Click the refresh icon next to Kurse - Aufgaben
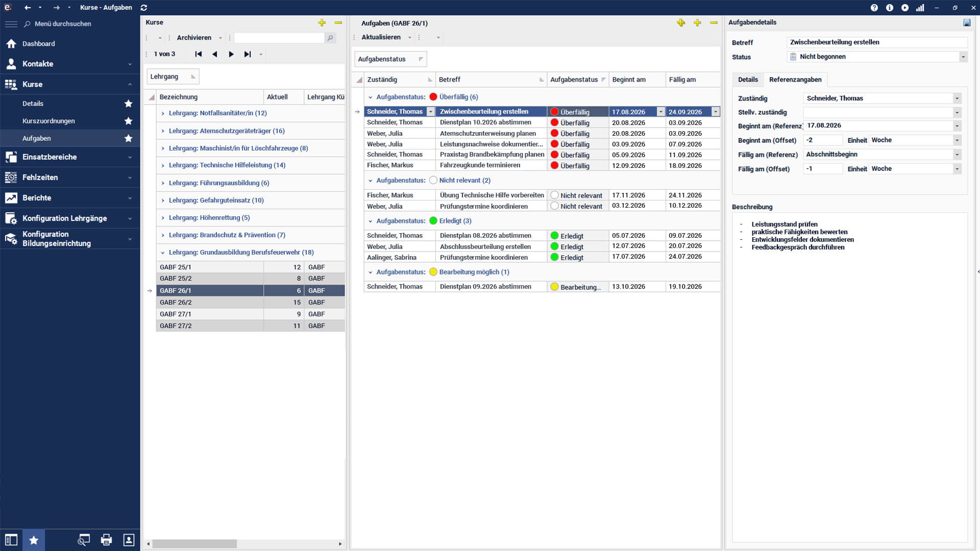The width and height of the screenshot is (980, 551). [x=144, y=8]
